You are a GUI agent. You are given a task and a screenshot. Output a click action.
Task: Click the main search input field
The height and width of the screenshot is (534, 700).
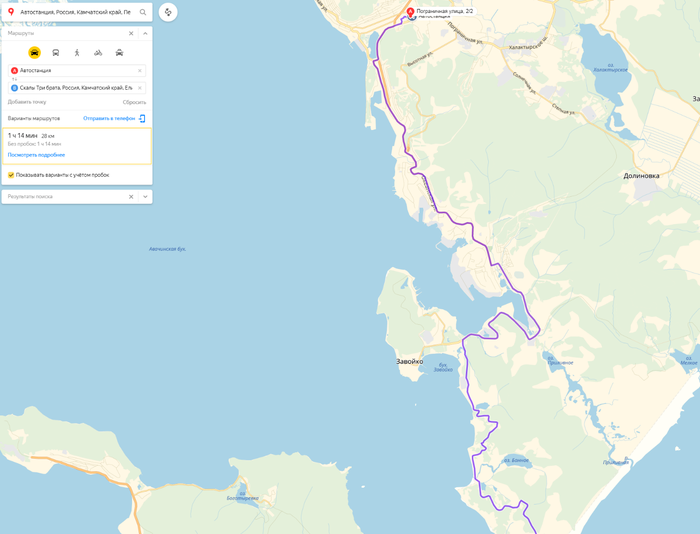[75, 12]
